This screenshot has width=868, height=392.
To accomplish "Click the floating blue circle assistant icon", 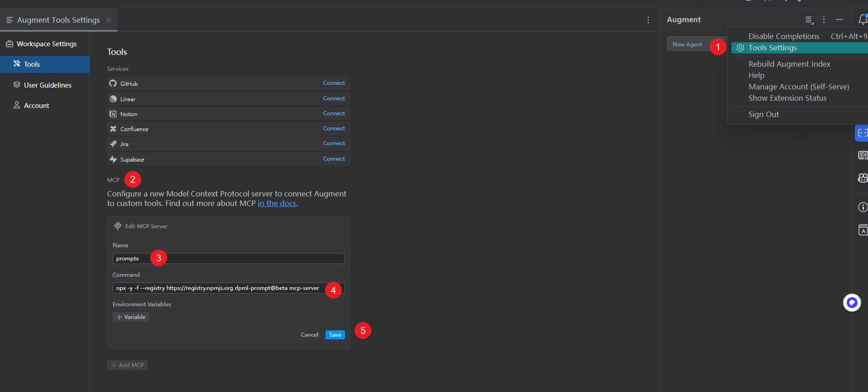I will pyautogui.click(x=852, y=303).
